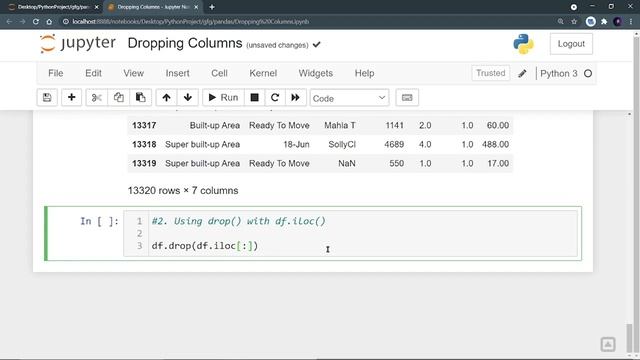Screen dimensions: 640x360
Task: Open the command palette keyboard icon
Action: click(407, 98)
